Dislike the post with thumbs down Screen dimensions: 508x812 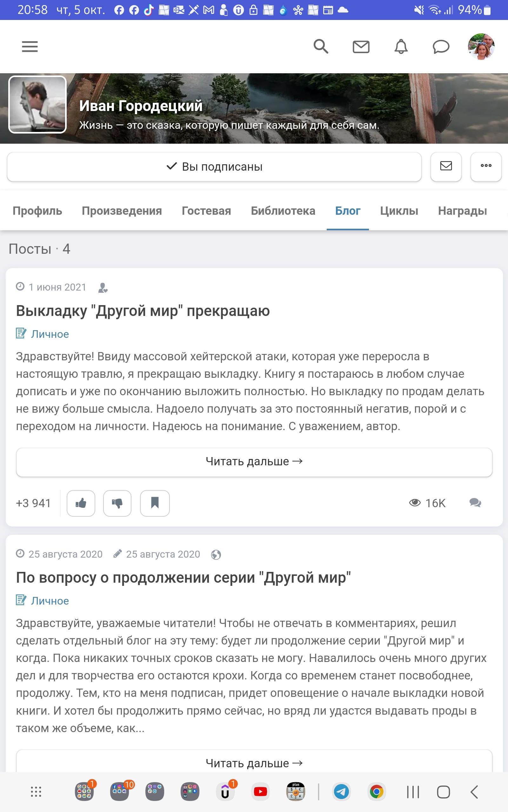(117, 503)
